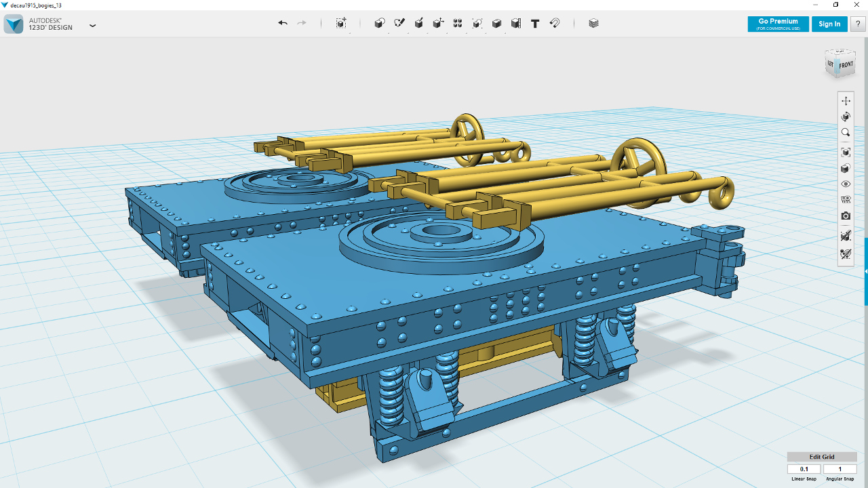Toggle grid visibility icon in navigation bar
The image size is (868, 488).
pyautogui.click(x=846, y=200)
